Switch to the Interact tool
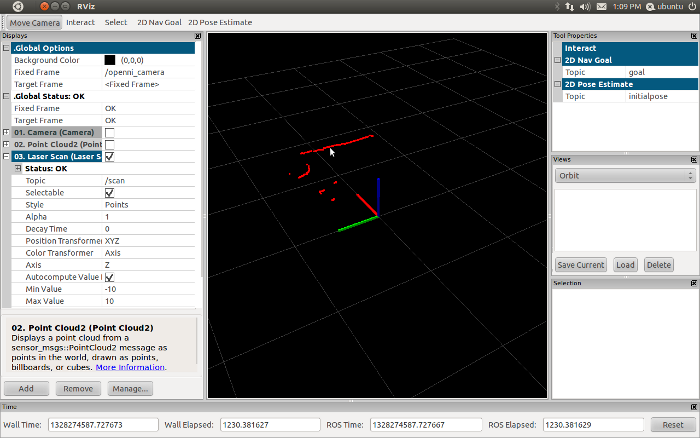Viewport: 700px width, 438px height. click(x=80, y=21)
